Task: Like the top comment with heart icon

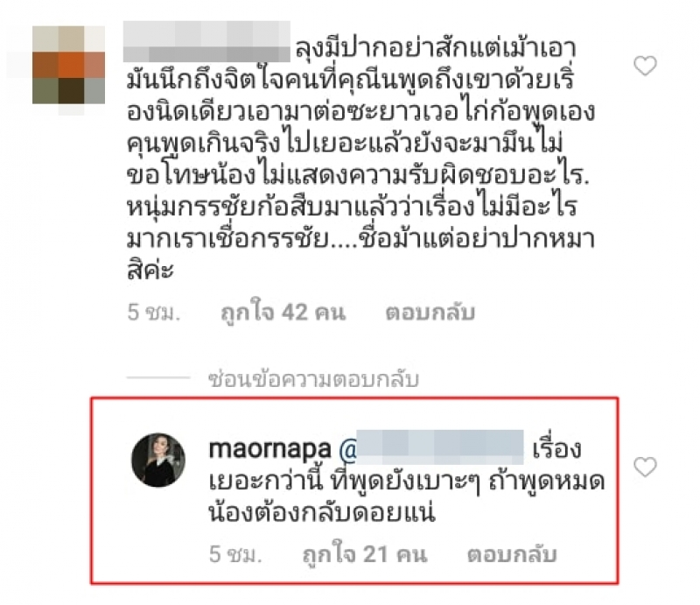Action: click(x=645, y=66)
